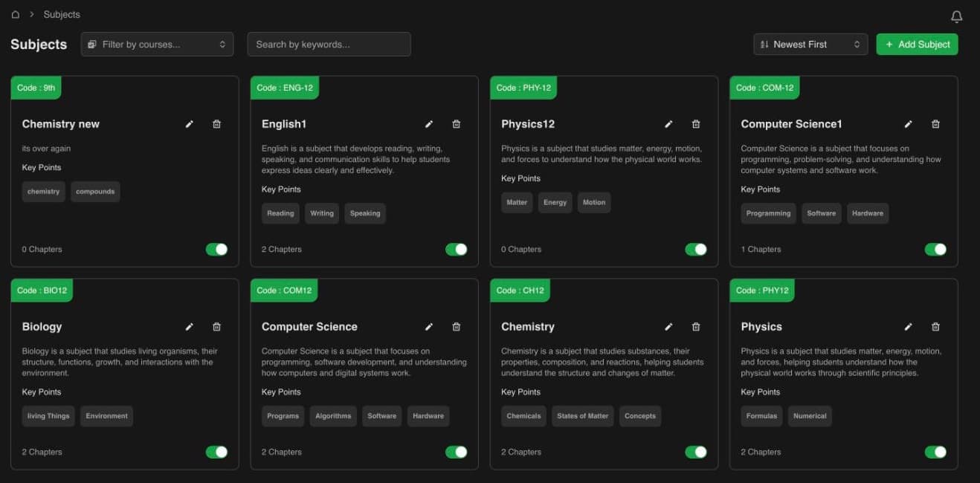The height and width of the screenshot is (483, 980).
Task: Click the Code : 9th badge
Action: (x=36, y=88)
